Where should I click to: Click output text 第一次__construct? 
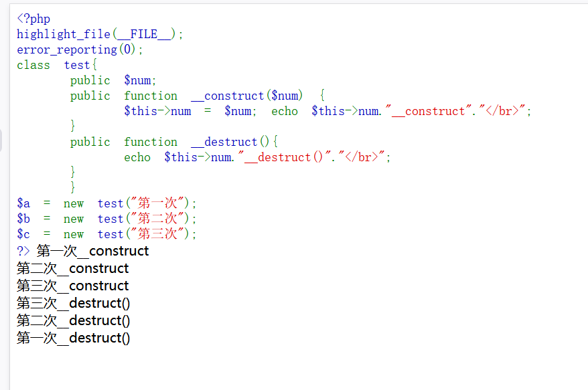92,252
